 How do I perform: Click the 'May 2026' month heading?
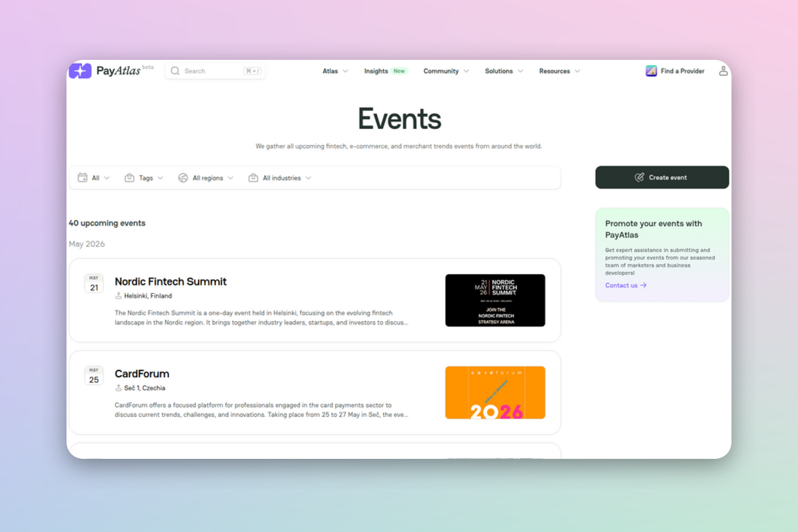(x=86, y=244)
